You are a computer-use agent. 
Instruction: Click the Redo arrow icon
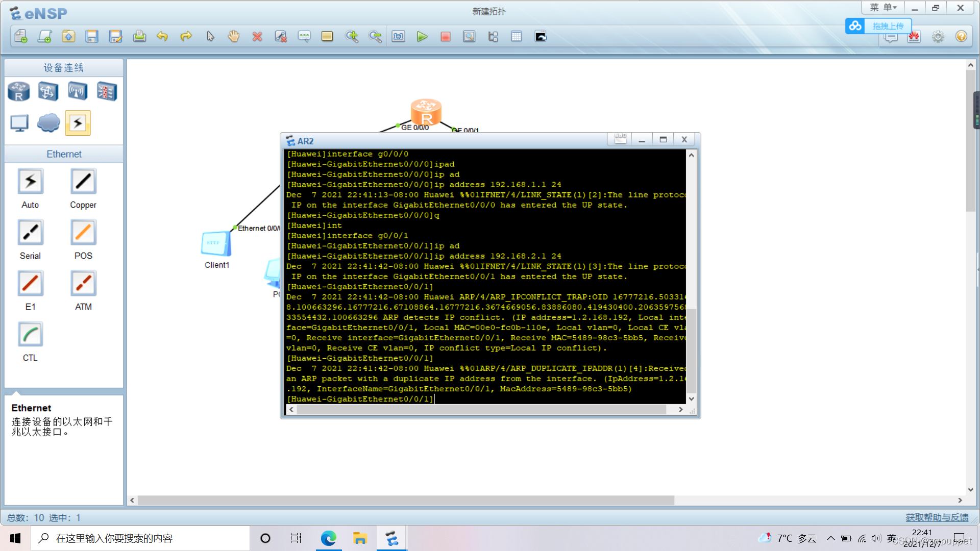(x=186, y=36)
